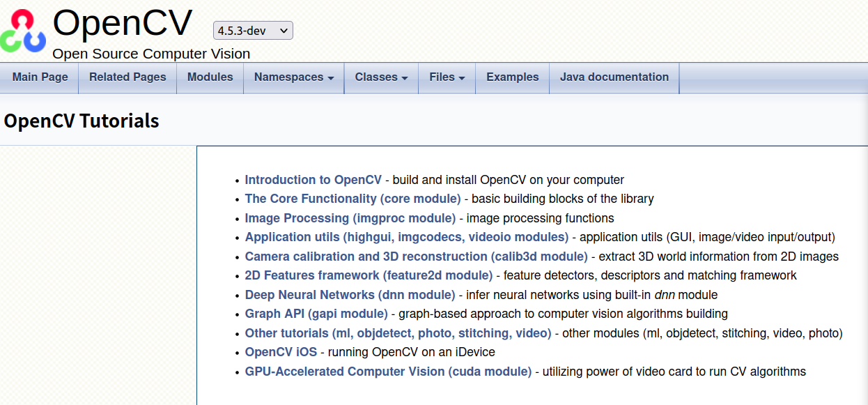Open the Related Pages tab
868x405 pixels.
pos(127,77)
